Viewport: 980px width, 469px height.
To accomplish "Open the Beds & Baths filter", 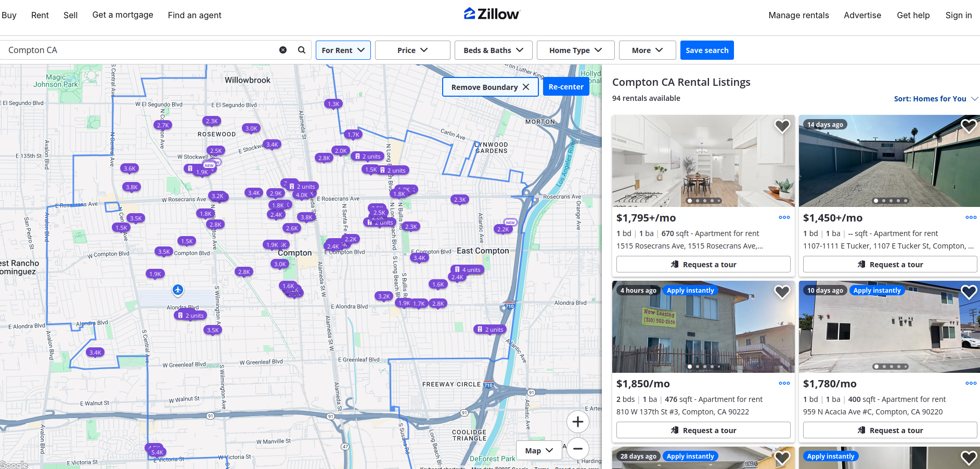I will pos(493,50).
